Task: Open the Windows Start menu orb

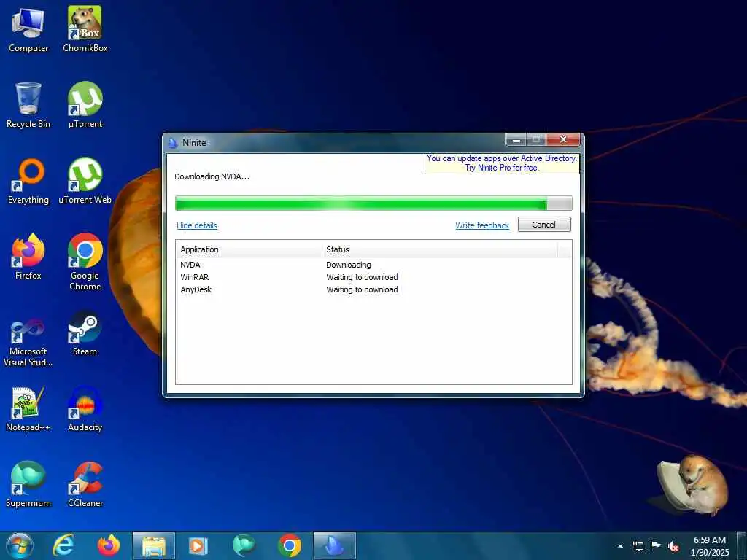Action: [19, 545]
